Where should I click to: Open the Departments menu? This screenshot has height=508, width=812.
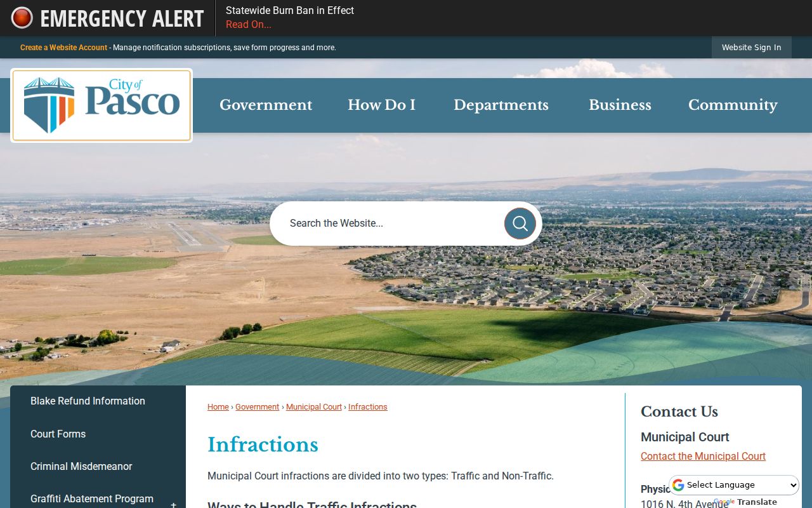(x=501, y=105)
